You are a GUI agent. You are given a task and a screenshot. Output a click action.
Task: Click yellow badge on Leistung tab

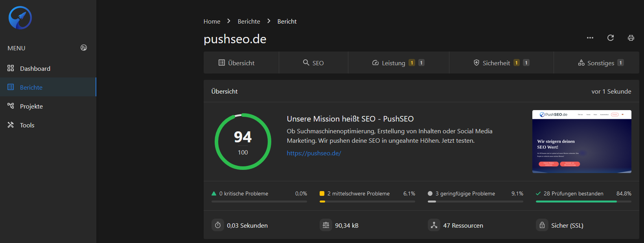point(412,63)
